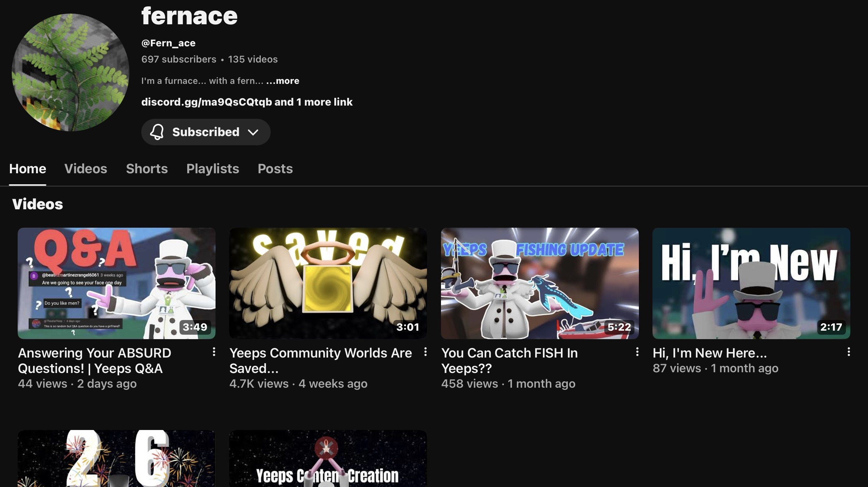Click the '87 views · 1 month ago' text
The height and width of the screenshot is (487, 868).
[x=716, y=368]
